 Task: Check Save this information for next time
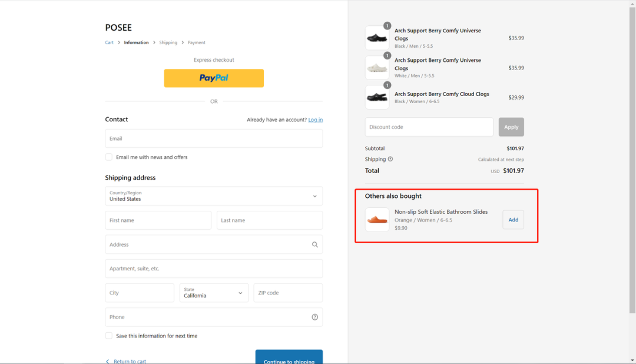109,336
